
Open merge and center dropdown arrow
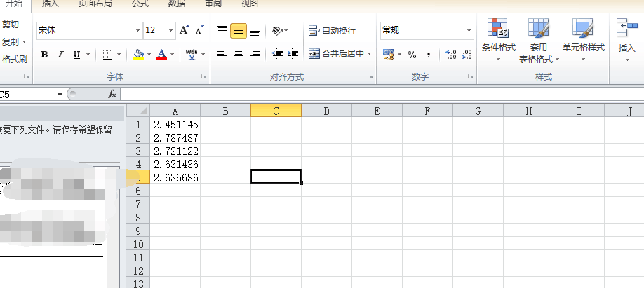point(370,54)
